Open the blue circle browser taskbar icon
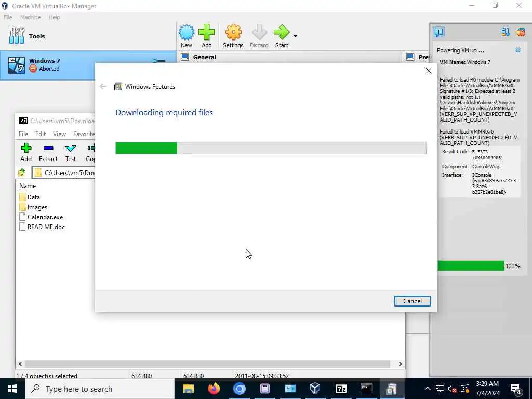The height and width of the screenshot is (399, 532). click(x=239, y=389)
